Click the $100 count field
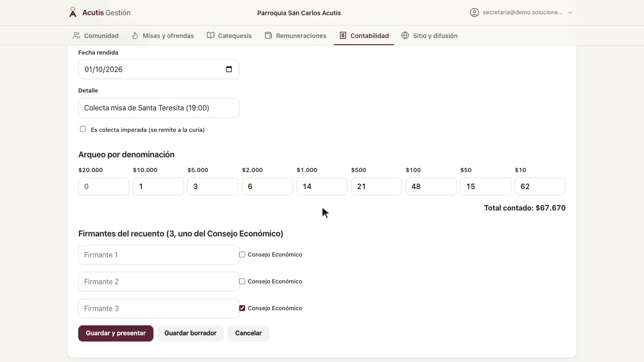The width and height of the screenshot is (644, 362). click(x=431, y=186)
